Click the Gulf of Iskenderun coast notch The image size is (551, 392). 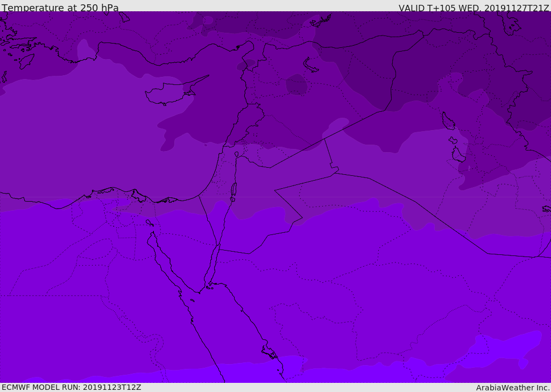249,48
